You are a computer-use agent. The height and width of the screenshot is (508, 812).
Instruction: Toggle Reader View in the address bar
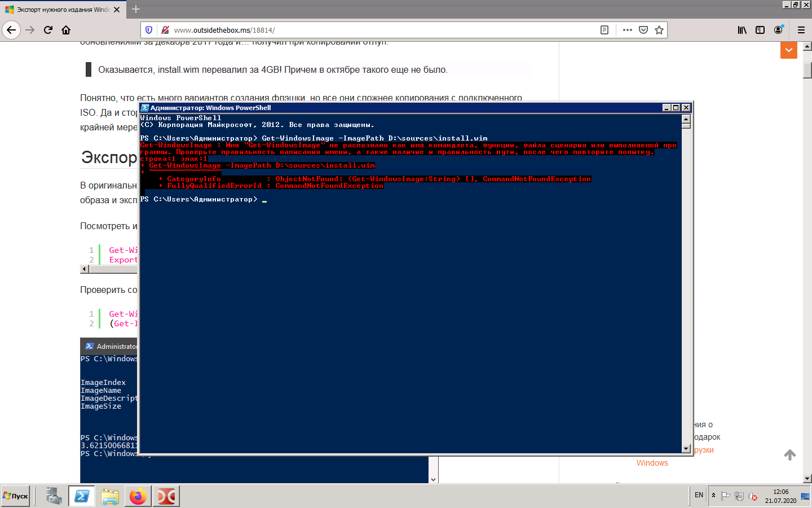[604, 30]
